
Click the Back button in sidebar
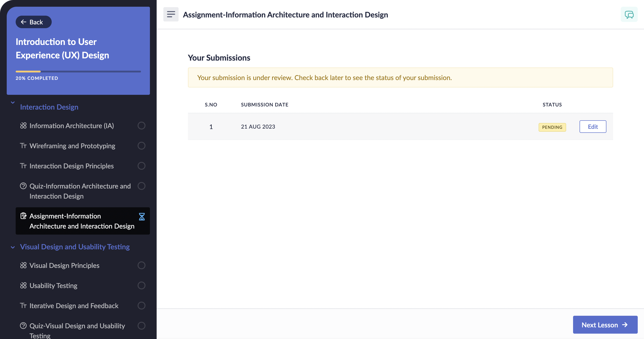coord(34,22)
